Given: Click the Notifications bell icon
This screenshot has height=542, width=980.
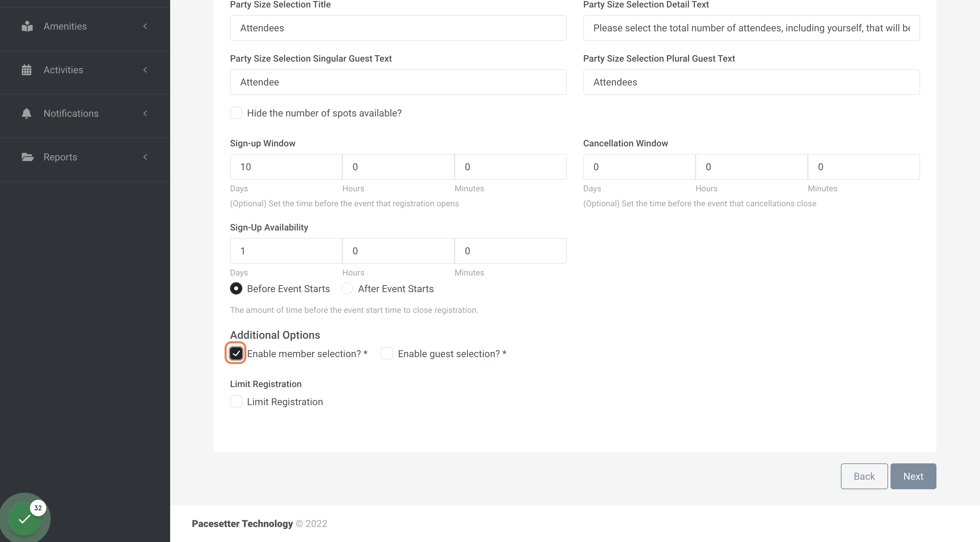Looking at the screenshot, I should (x=27, y=113).
